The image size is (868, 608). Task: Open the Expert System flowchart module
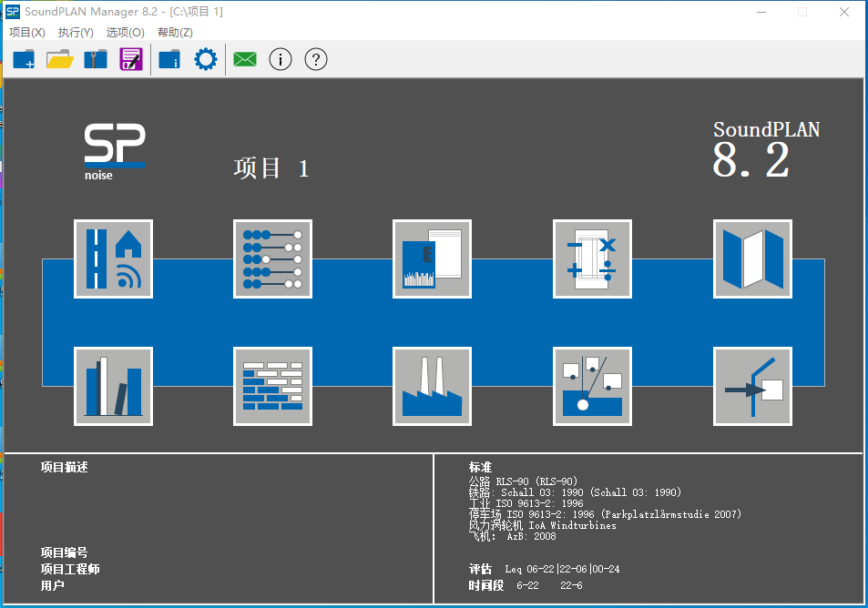click(592, 386)
